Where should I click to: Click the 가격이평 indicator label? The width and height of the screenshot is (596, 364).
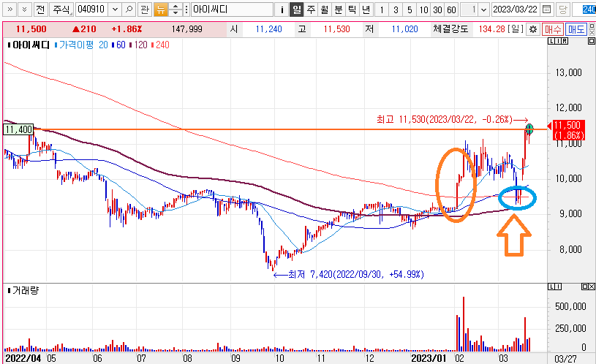coord(76,45)
